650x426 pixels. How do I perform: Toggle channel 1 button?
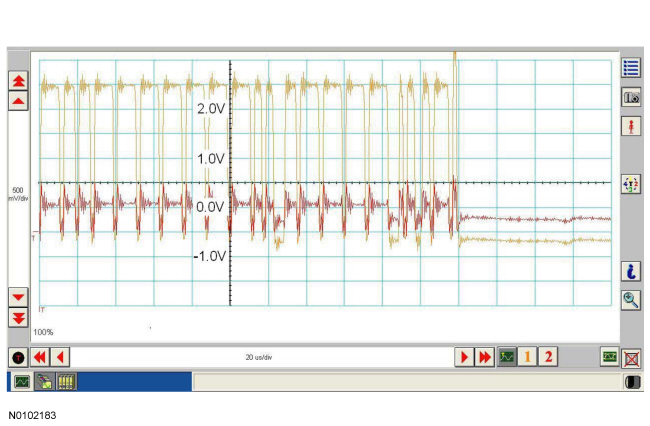pos(528,357)
